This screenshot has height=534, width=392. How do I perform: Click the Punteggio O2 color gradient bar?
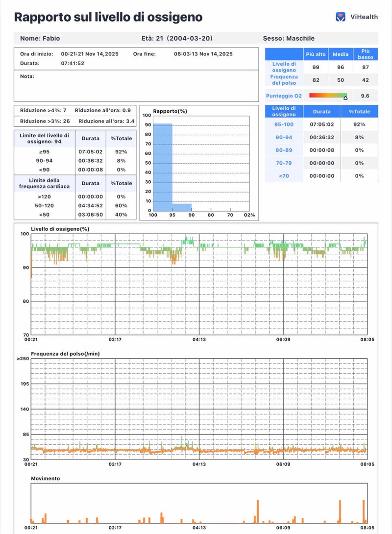tap(328, 96)
